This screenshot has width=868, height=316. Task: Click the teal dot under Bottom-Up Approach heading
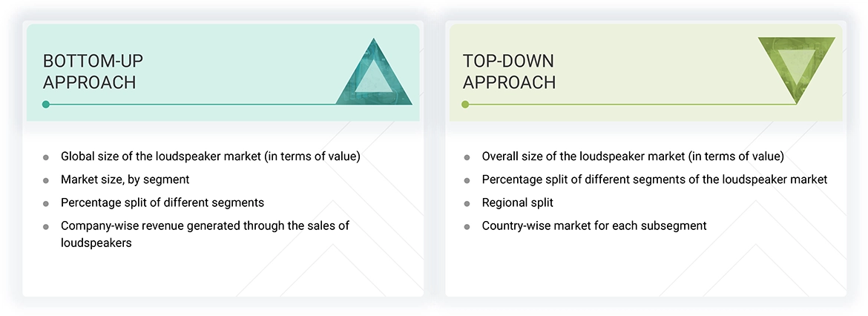46,105
